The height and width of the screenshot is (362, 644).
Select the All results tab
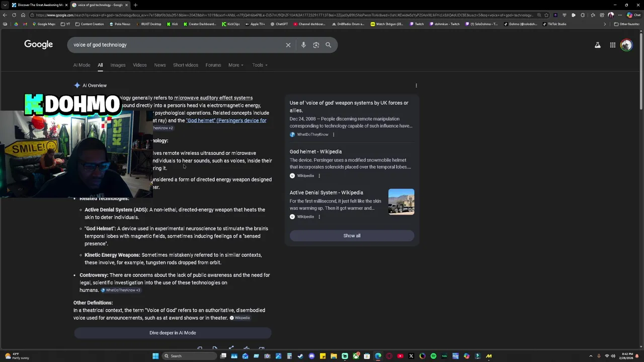click(x=100, y=65)
